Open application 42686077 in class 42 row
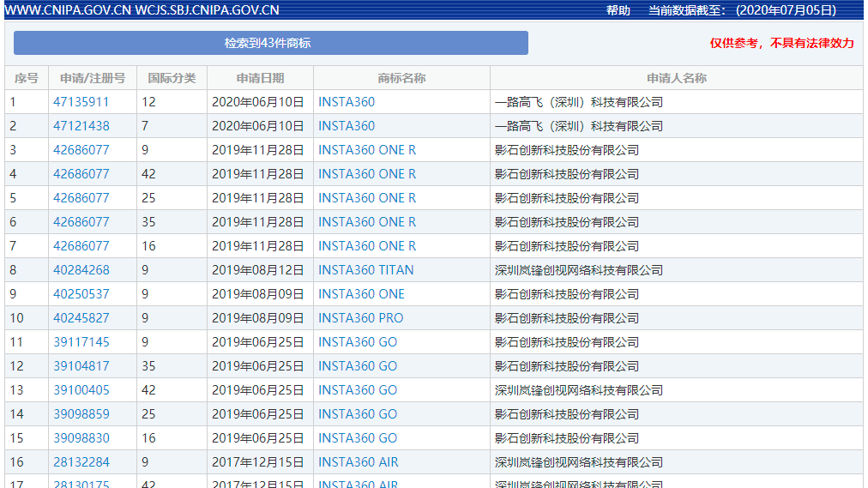This screenshot has width=868, height=488. click(81, 174)
